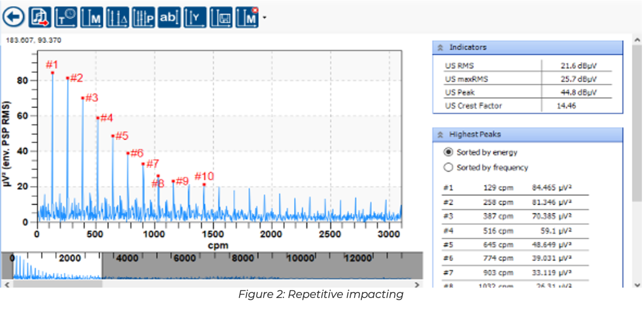Choose the Sorted by frequency option
Viewport: 644px width, 310px height.
click(448, 167)
